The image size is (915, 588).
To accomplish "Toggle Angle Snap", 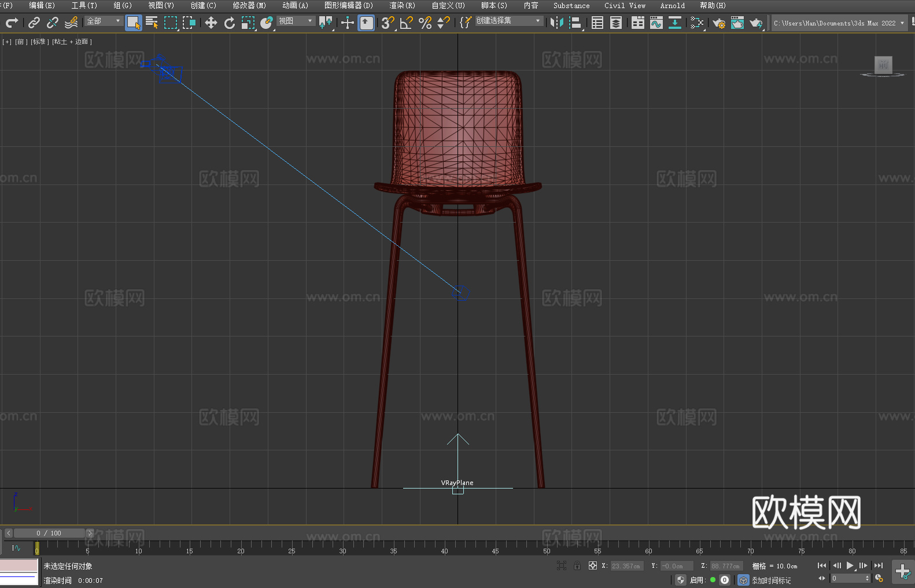I will coord(407,23).
